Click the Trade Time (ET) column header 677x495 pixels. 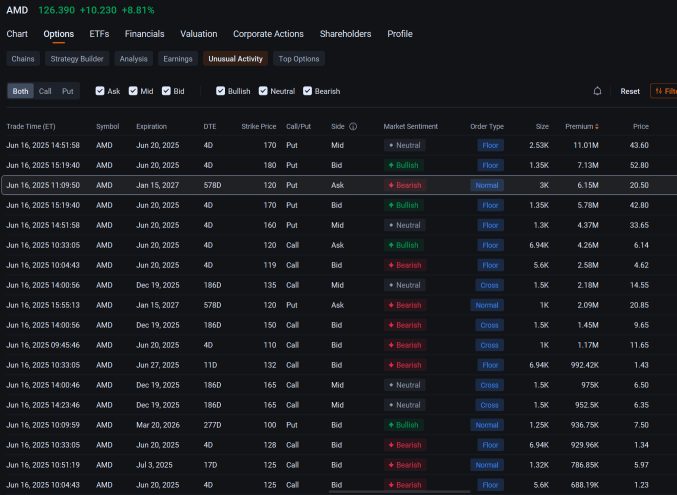coord(31,127)
